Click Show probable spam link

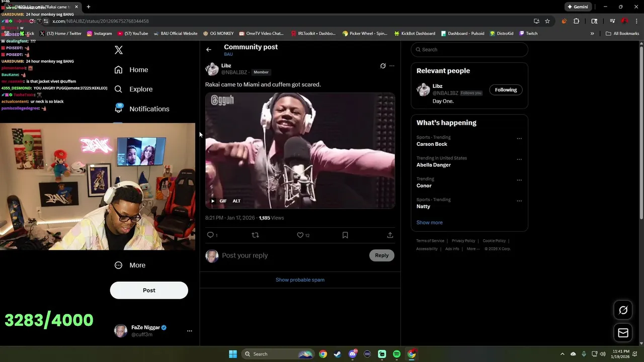coord(300,280)
